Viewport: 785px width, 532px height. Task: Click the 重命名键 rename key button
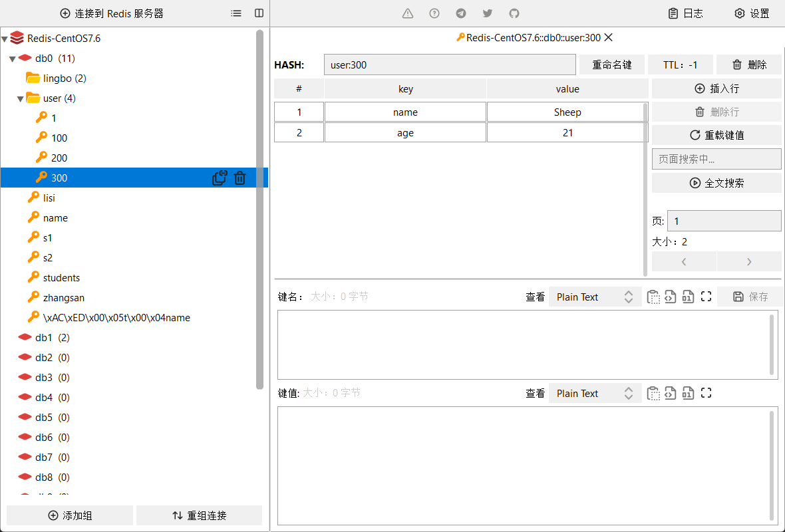612,65
